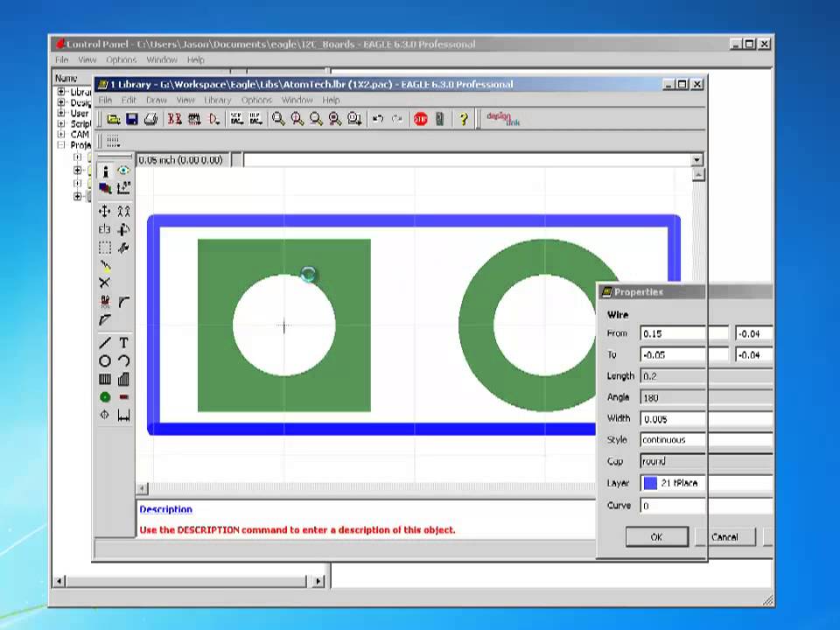Click the Redraw magnifier icon

point(335,119)
